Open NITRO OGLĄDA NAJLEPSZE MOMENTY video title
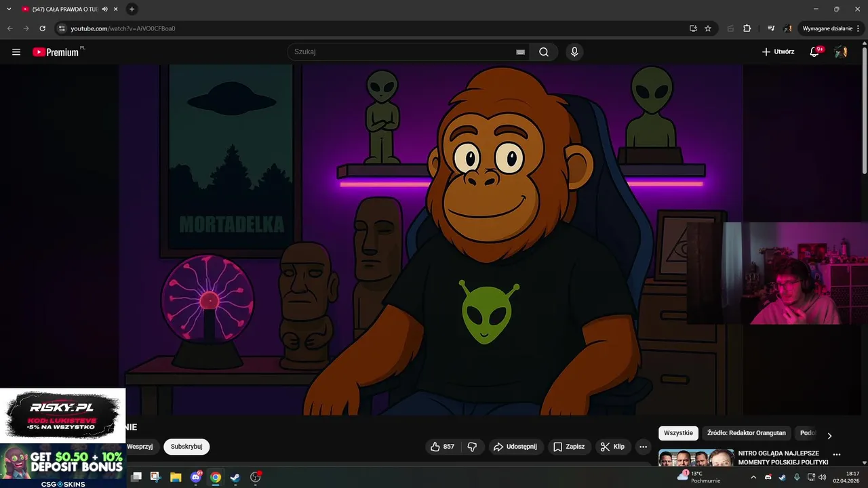 point(783,457)
